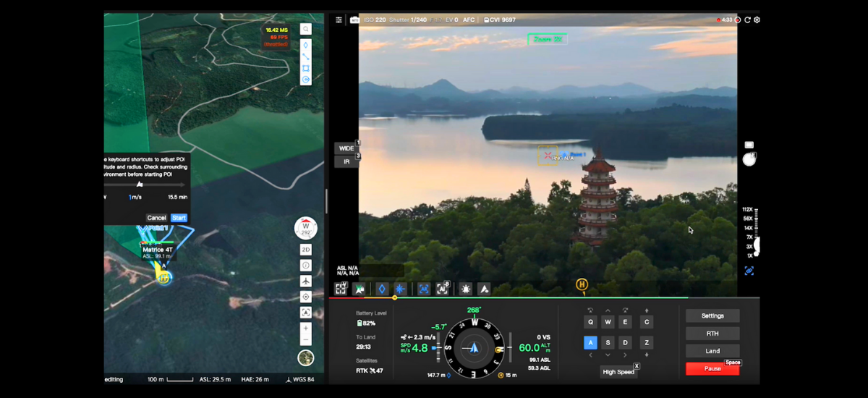Click the frame-select tool with V shortcut
868x398 pixels.
point(341,289)
